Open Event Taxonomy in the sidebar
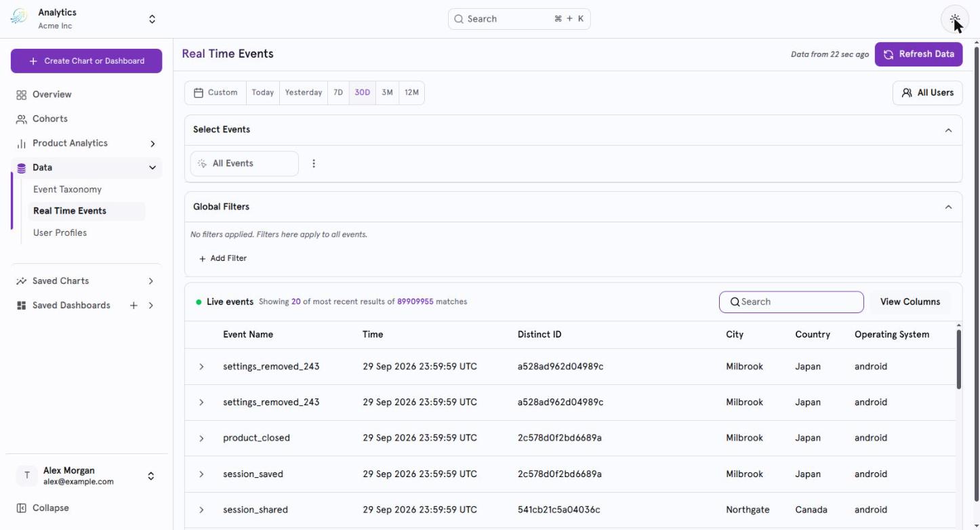This screenshot has height=530, width=980. [x=67, y=190]
